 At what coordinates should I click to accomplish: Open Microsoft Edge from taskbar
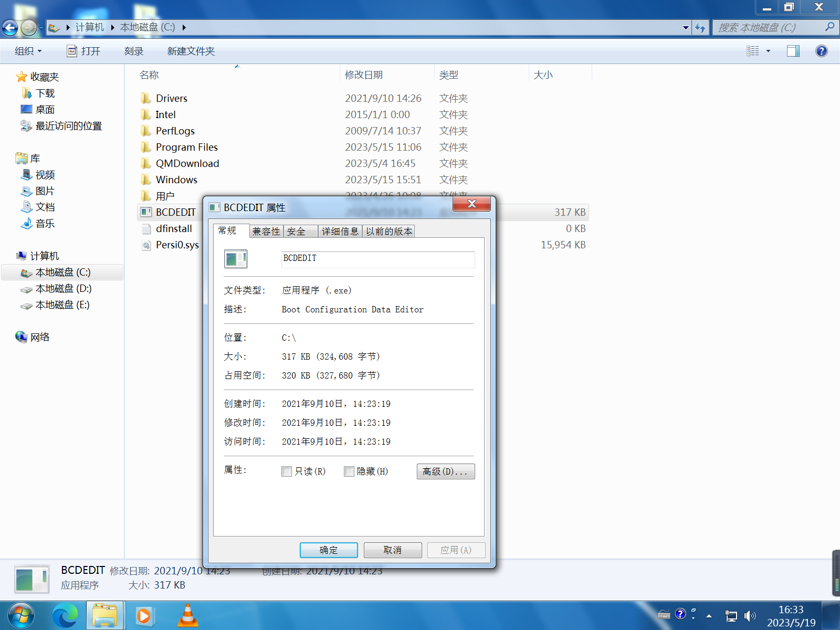pos(65,615)
